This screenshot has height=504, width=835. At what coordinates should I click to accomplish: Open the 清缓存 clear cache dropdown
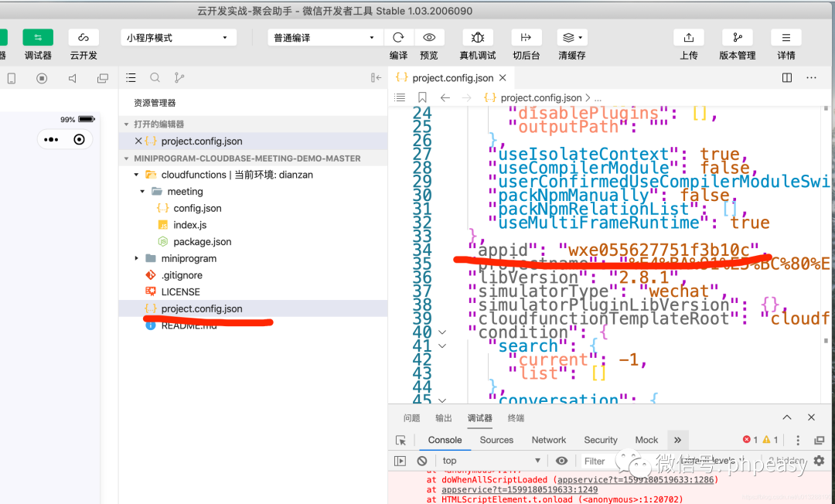coord(572,37)
